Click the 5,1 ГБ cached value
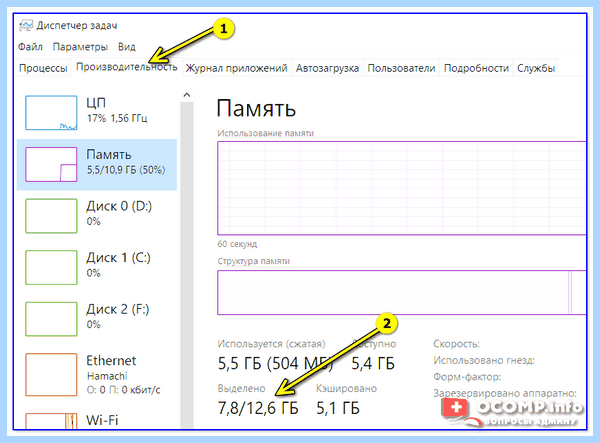This screenshot has height=443, width=600. [x=338, y=408]
